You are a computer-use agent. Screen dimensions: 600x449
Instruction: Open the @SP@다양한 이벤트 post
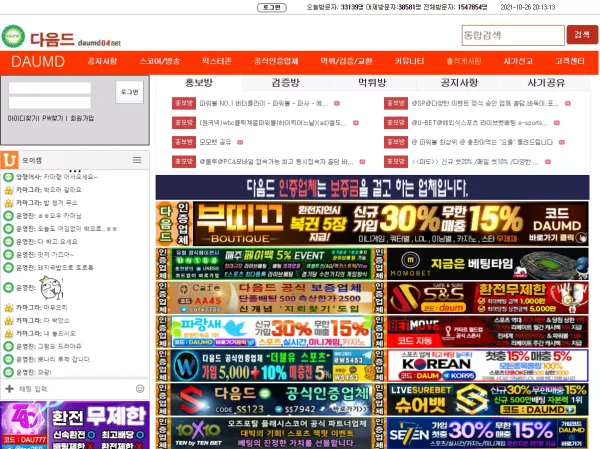coord(485,103)
